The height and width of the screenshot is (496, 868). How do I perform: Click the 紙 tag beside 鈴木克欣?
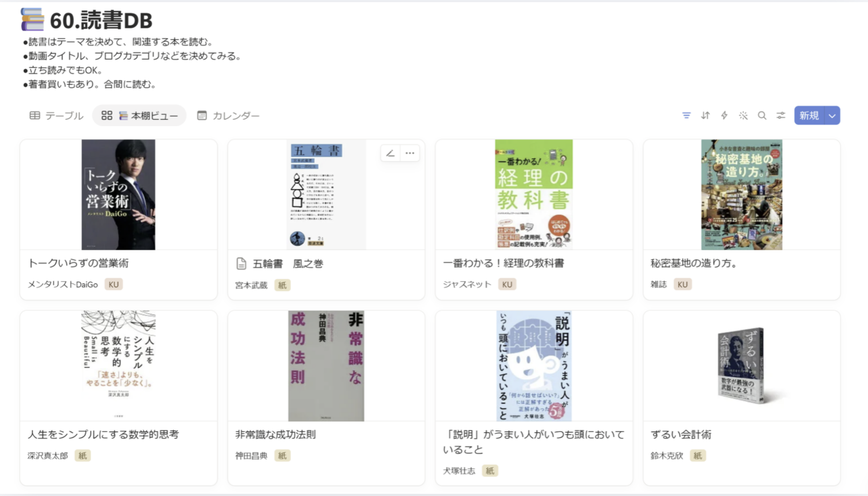click(697, 456)
